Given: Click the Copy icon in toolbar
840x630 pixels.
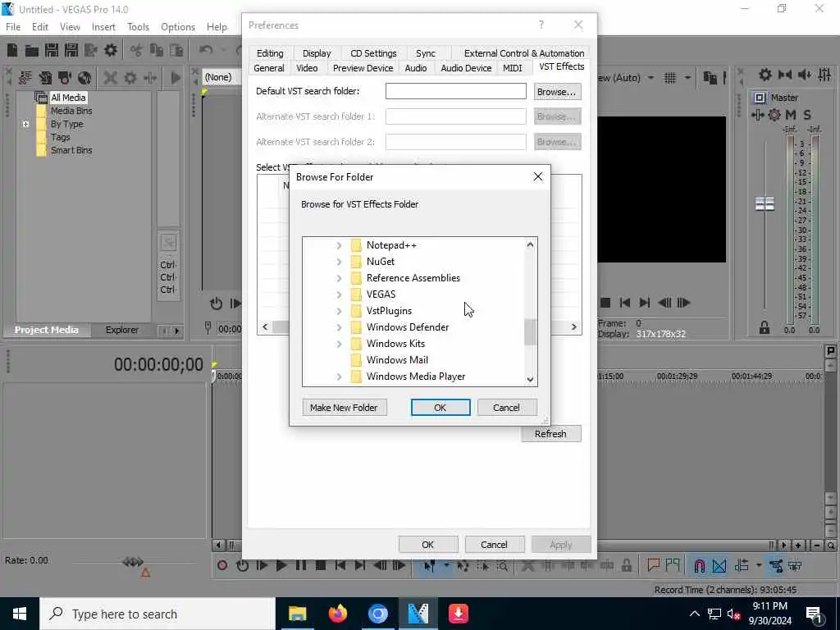Looking at the screenshot, I should [157, 50].
